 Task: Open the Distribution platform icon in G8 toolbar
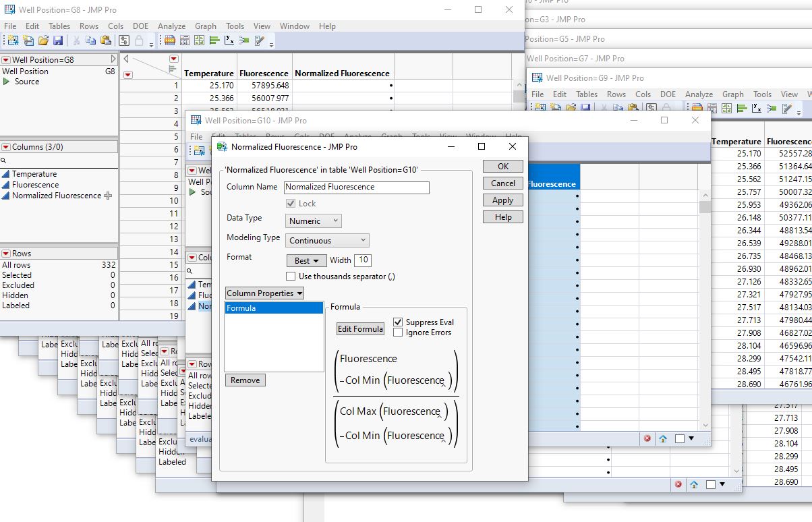(214, 40)
